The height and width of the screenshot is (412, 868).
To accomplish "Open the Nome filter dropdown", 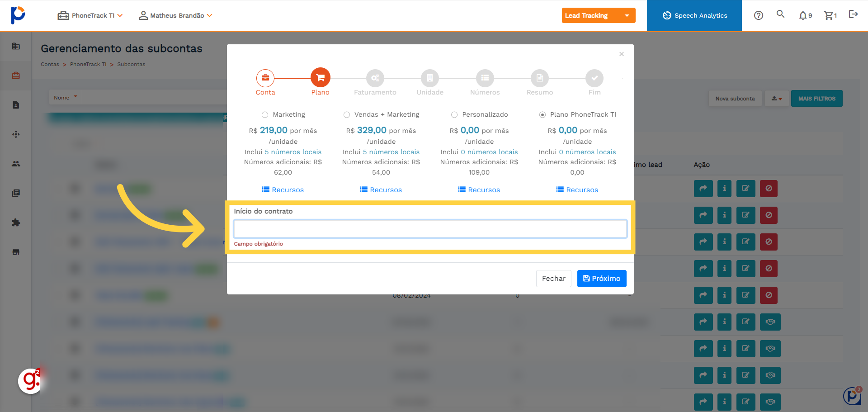I will [66, 98].
